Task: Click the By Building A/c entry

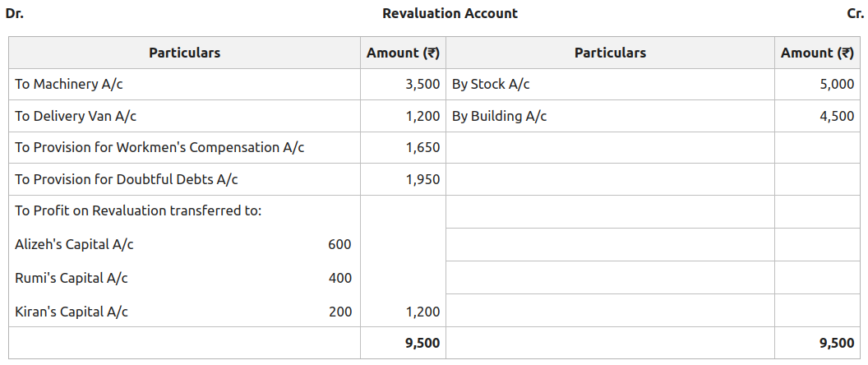Action: pyautogui.click(x=499, y=116)
